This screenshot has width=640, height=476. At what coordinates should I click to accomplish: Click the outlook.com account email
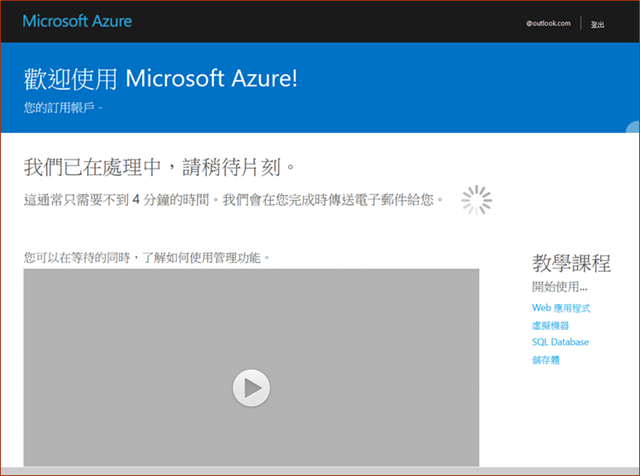coord(548,24)
